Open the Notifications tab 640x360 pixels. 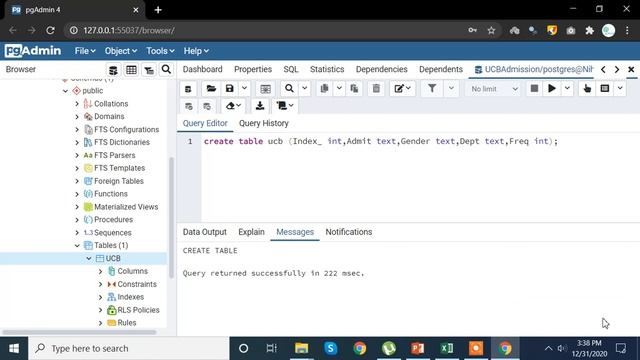tap(349, 232)
